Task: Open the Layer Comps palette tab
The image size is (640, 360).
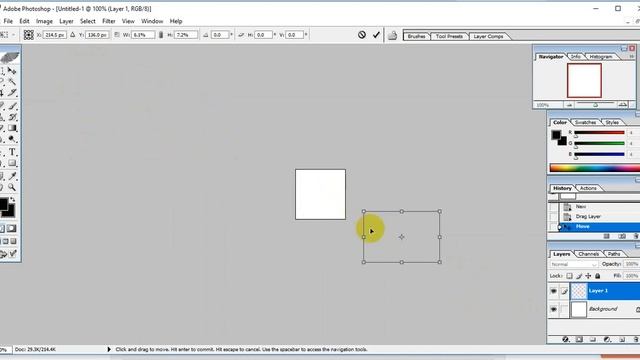Action: [488, 36]
